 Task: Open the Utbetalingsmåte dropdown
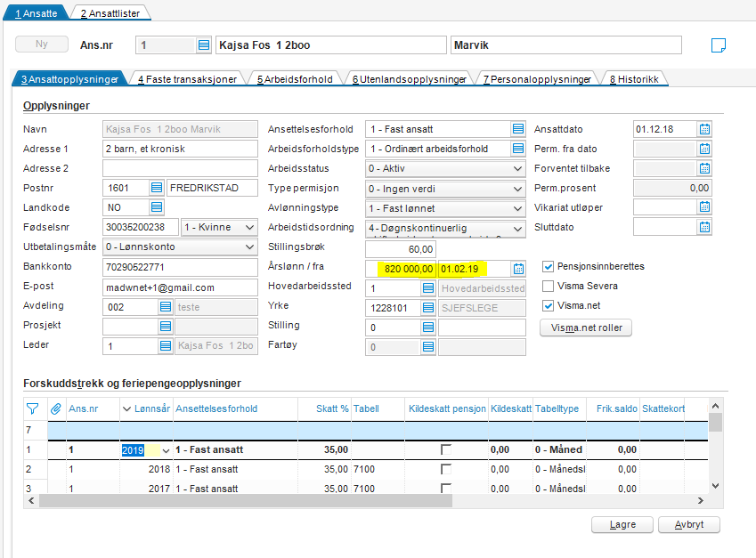tap(249, 247)
